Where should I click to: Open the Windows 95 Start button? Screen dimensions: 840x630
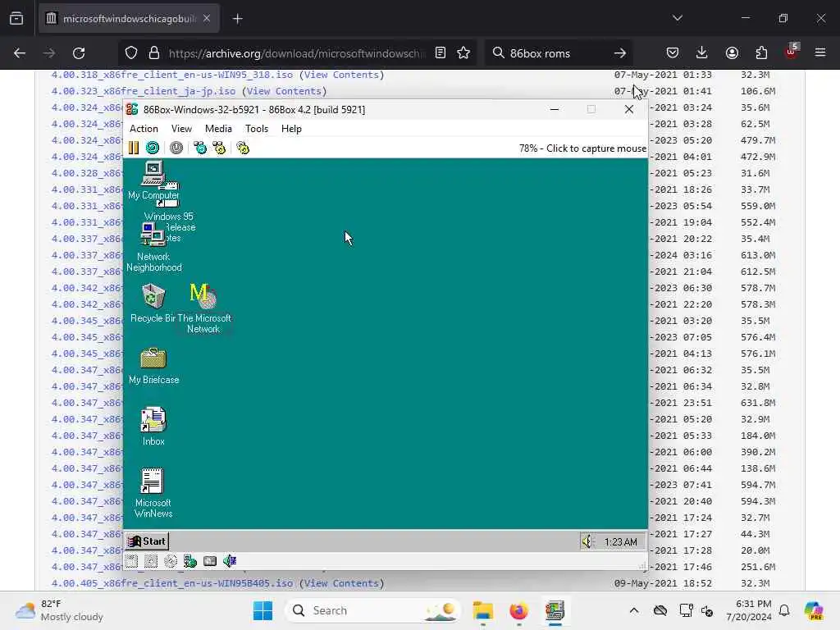[147, 541]
